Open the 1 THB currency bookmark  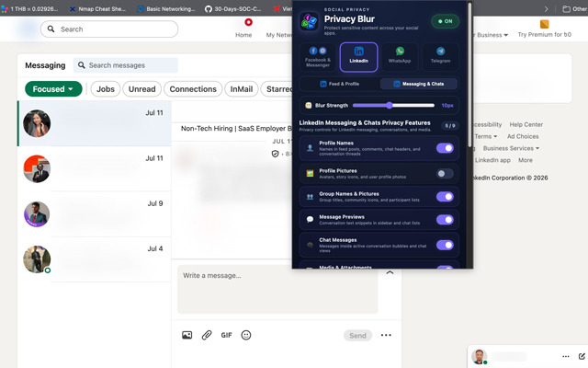(x=30, y=8)
